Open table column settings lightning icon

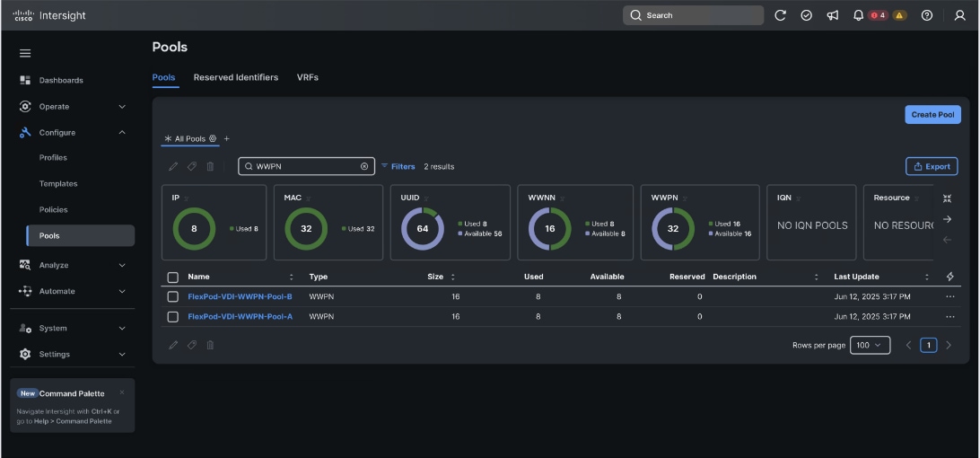pyautogui.click(x=950, y=277)
